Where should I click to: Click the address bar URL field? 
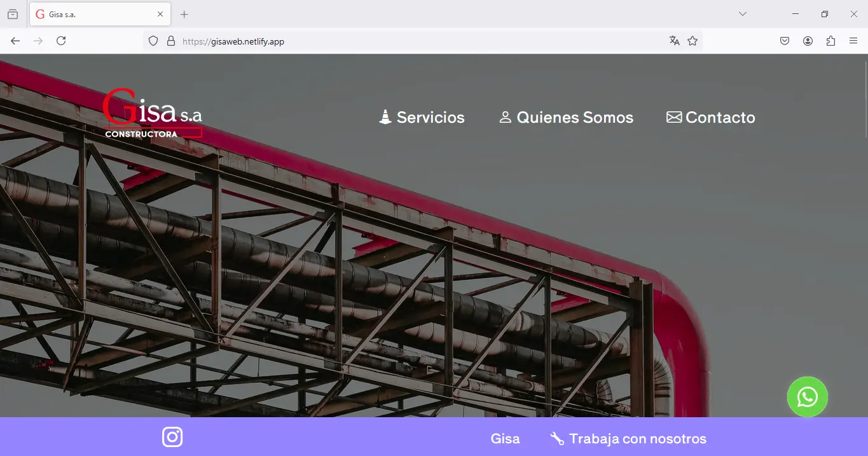tap(407, 41)
